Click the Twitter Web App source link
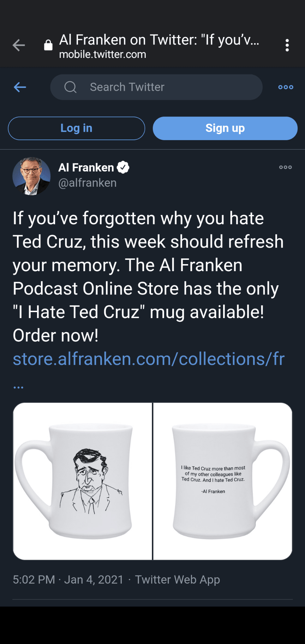Image resolution: width=305 pixels, height=644 pixels. (x=177, y=579)
